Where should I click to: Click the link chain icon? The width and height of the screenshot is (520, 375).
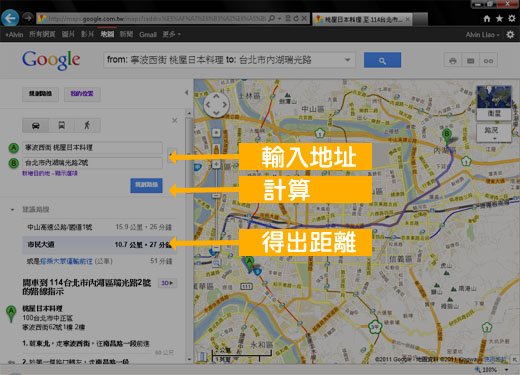[x=488, y=61]
